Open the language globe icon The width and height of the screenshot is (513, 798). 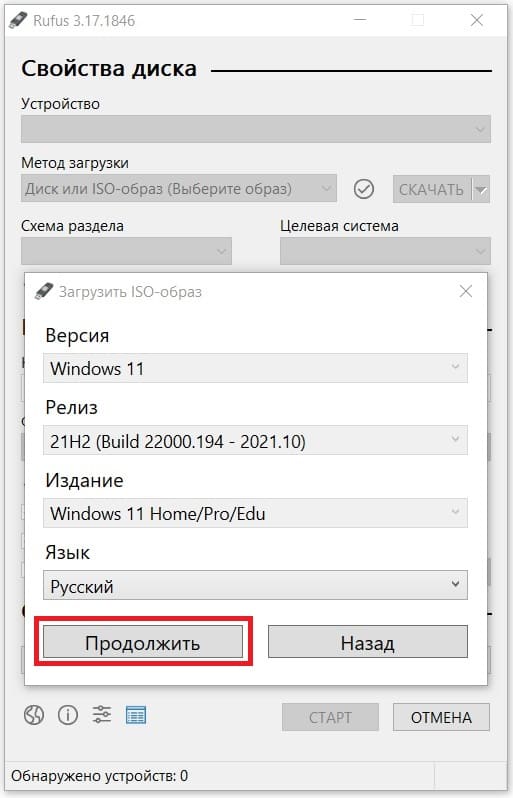34,715
